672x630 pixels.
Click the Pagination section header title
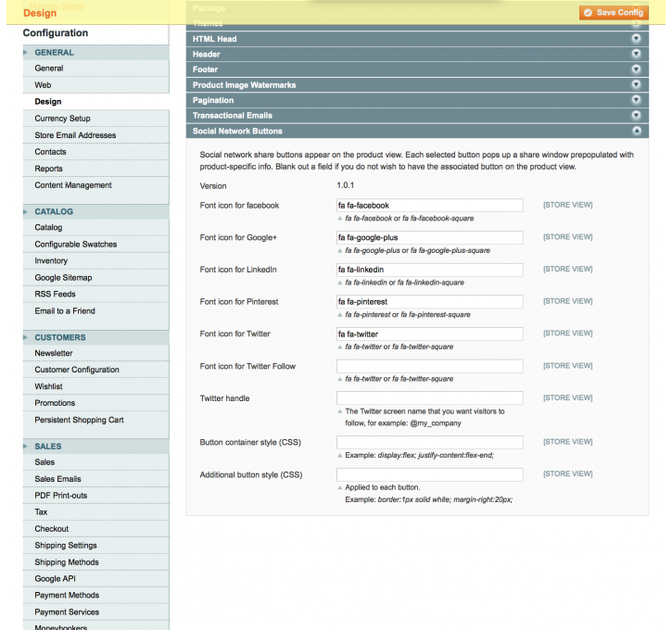point(213,100)
